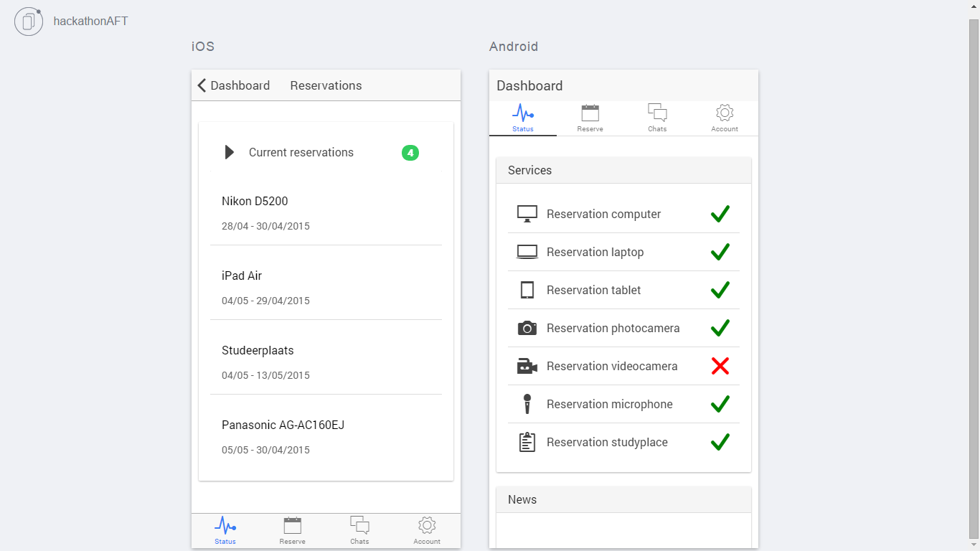
Task: Click the videocamera icon in Services list
Action: 527,366
